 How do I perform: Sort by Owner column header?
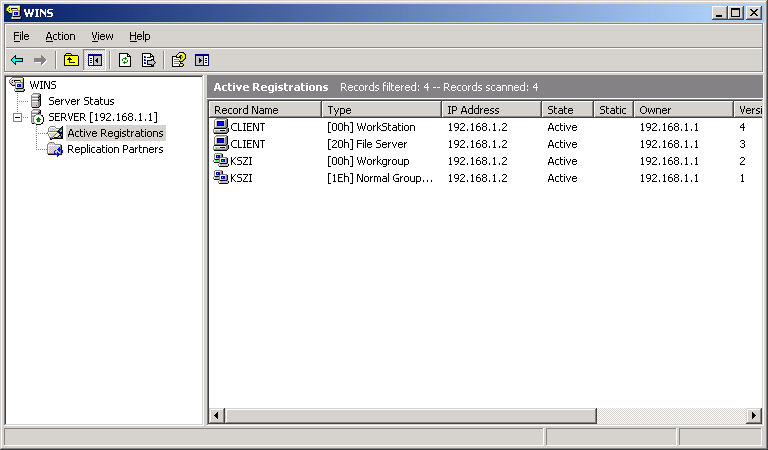(683, 110)
